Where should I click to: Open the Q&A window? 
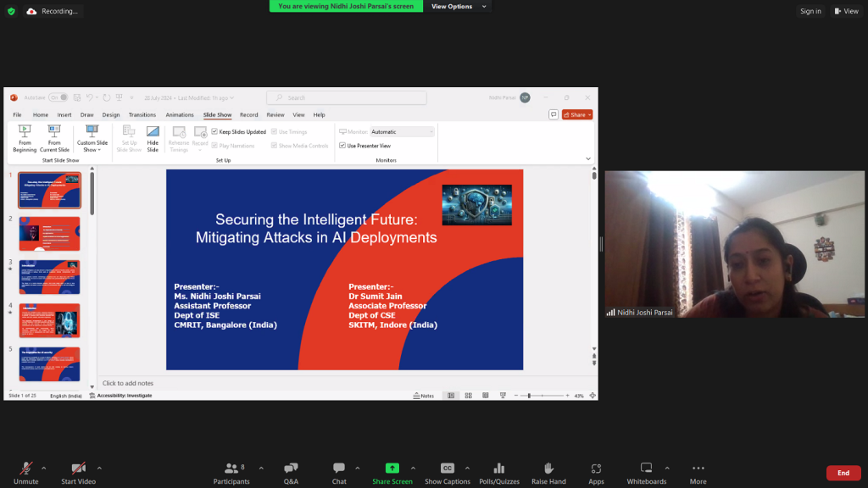pos(291,469)
